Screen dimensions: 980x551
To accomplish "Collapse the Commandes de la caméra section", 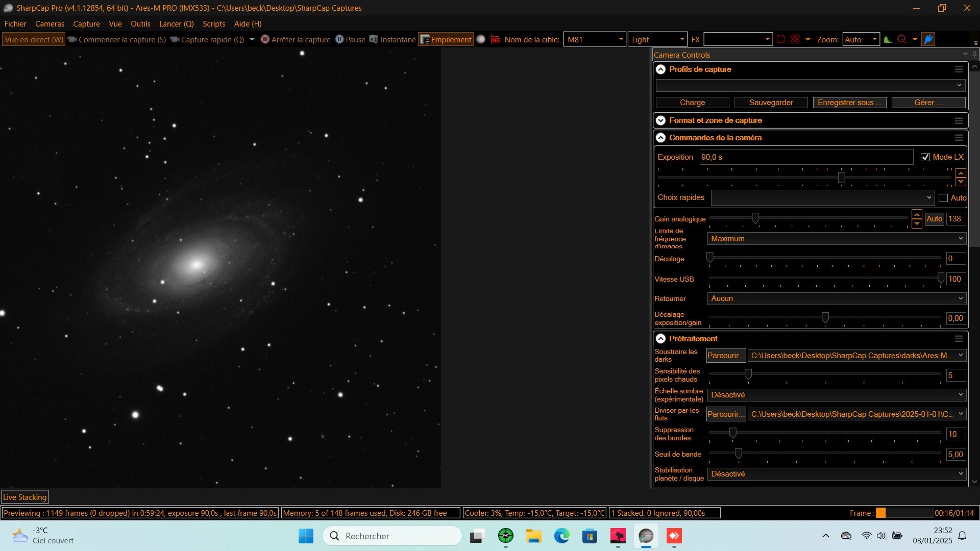I will 660,138.
